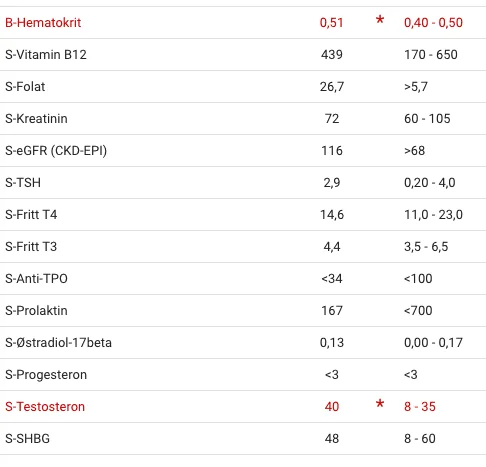Click the S-Fritt T4 row label
This screenshot has height=467, width=486.
tap(31, 215)
